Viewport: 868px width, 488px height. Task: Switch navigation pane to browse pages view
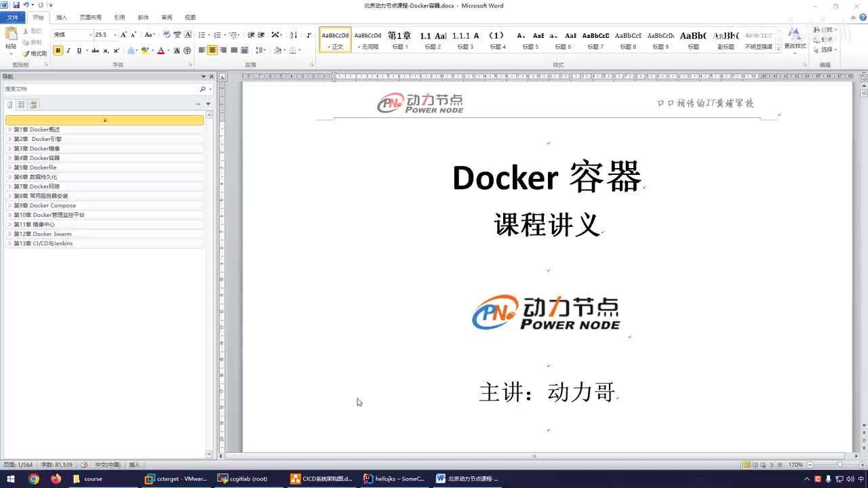pos(21,104)
